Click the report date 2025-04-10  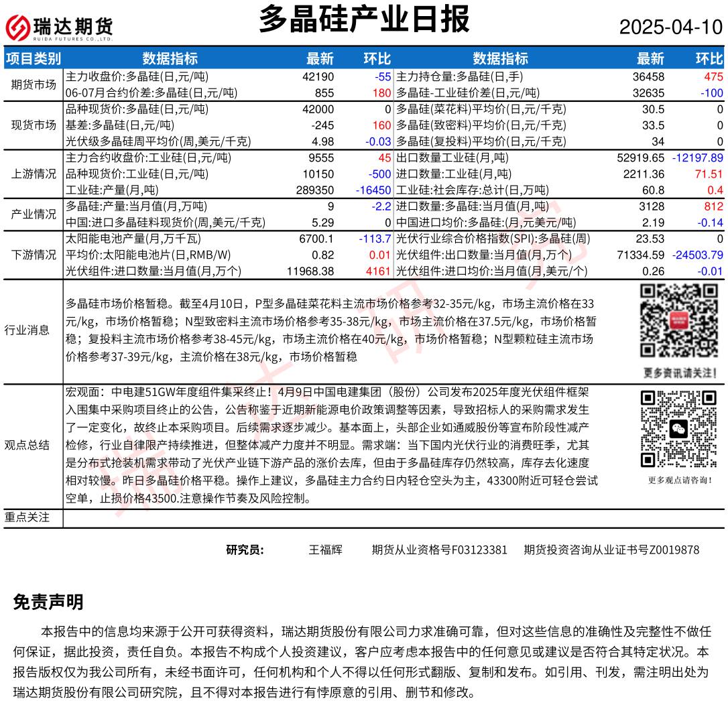click(670, 27)
